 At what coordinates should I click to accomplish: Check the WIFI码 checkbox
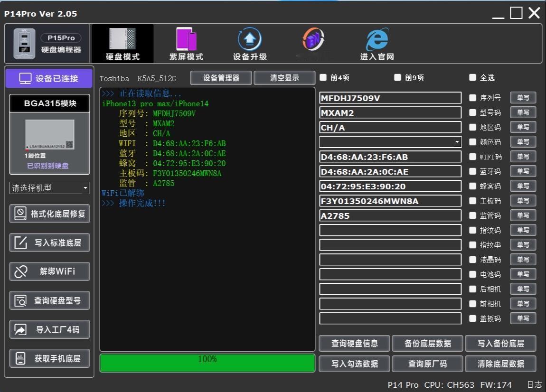tap(472, 157)
